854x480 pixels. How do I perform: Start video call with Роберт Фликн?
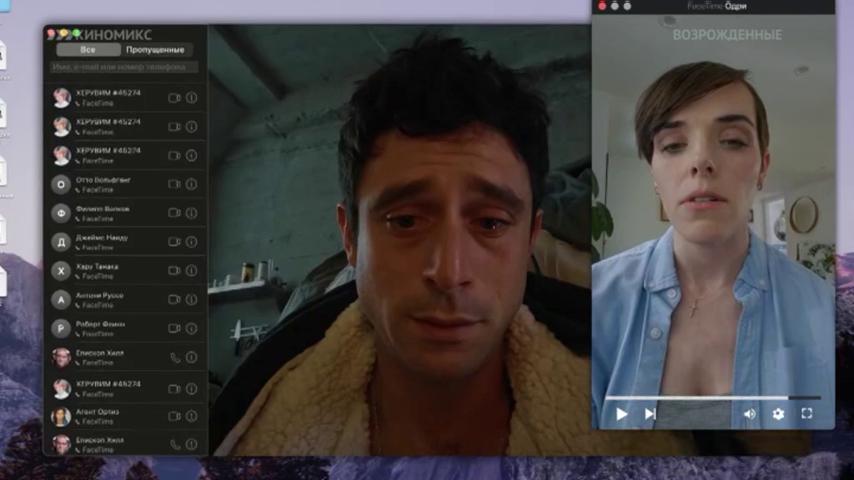coord(174,328)
